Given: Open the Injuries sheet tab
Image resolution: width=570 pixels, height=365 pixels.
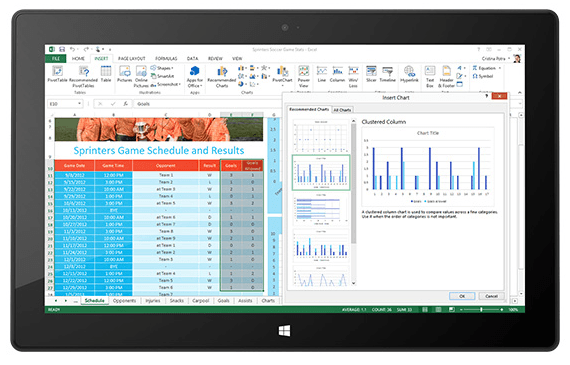Looking at the screenshot, I should click(153, 301).
